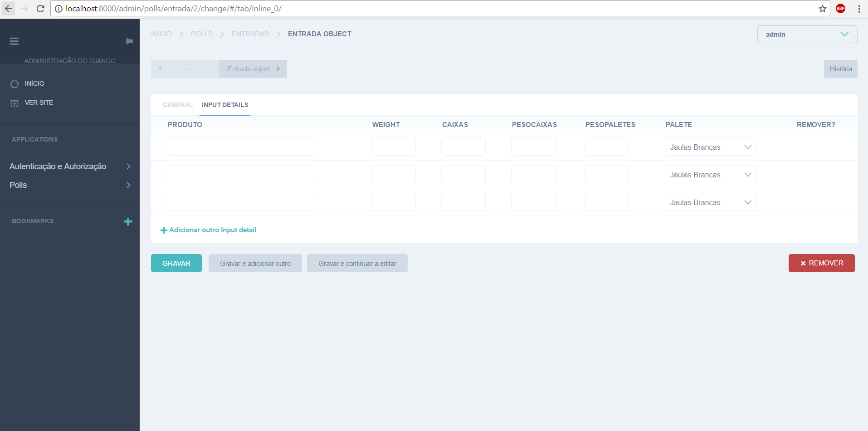
Task: Click Gravar e continuar a editar
Action: tap(357, 263)
